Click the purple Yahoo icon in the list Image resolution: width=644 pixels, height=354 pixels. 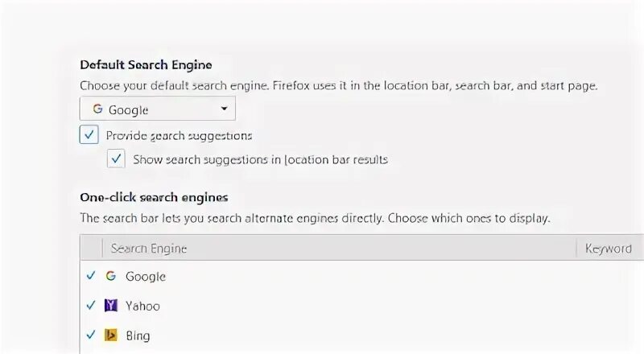point(111,306)
